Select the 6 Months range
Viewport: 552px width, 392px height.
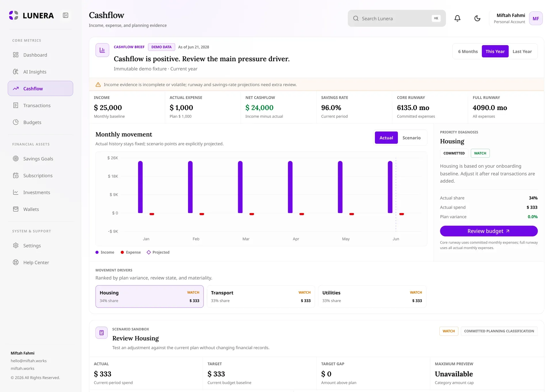(468, 51)
